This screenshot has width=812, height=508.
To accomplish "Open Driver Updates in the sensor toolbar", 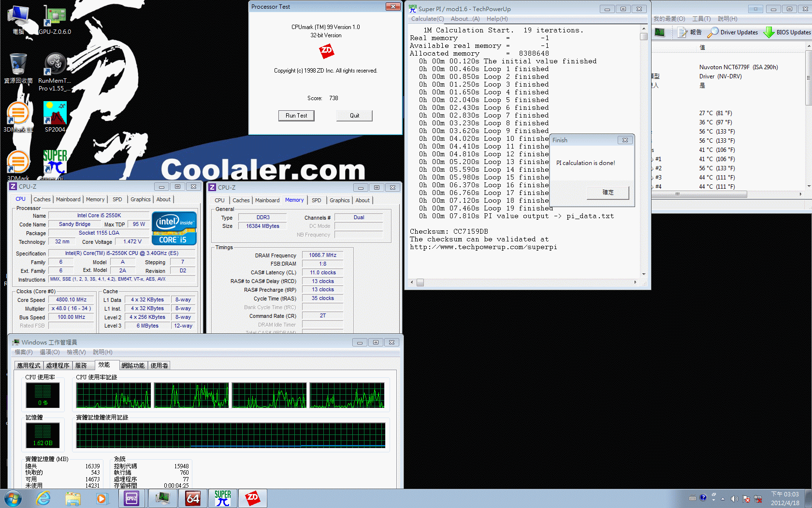I will pyautogui.click(x=733, y=32).
